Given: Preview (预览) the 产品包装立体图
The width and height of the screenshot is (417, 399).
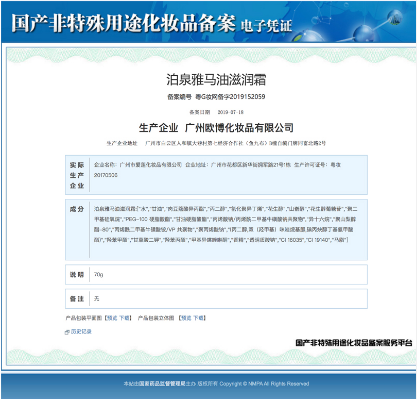Looking at the screenshot, I should pos(186,318).
